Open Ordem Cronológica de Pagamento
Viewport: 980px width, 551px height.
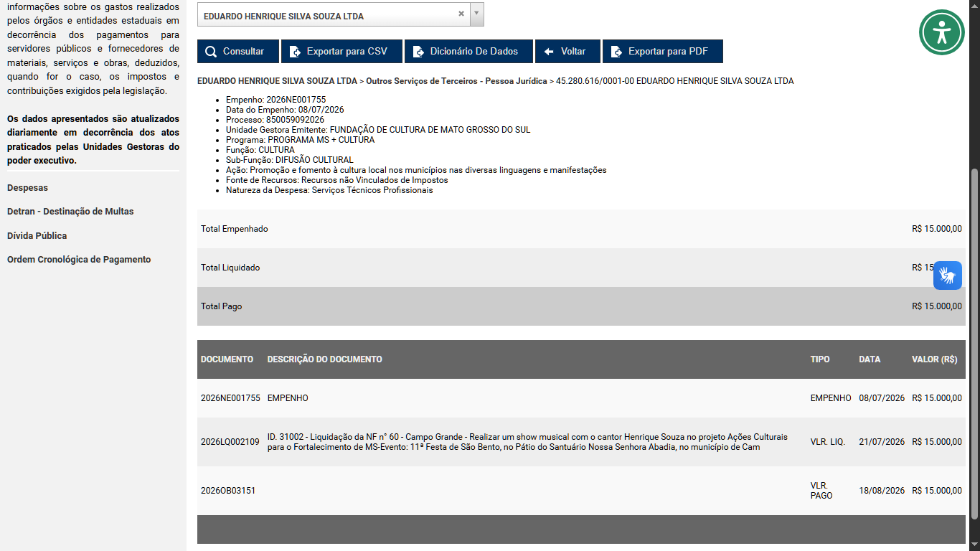[x=79, y=260]
